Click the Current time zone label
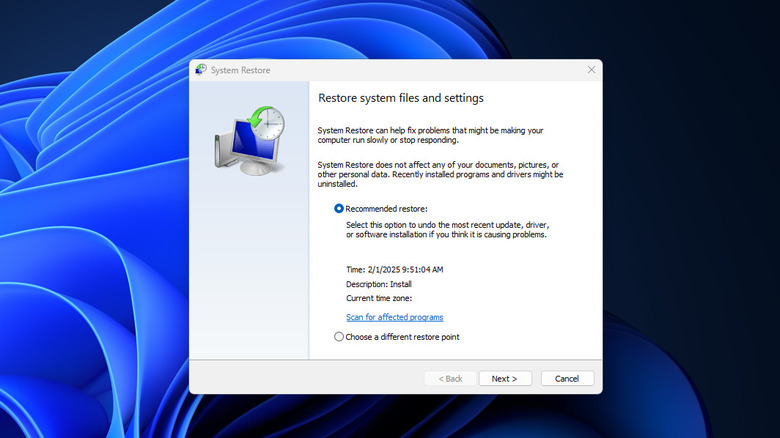This screenshot has width=780, height=438. (x=378, y=298)
